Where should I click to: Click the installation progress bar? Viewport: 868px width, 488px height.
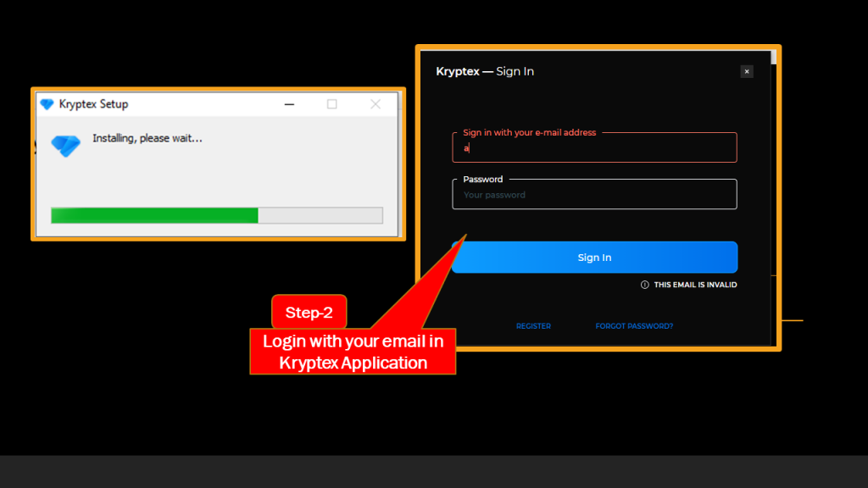[x=217, y=215]
